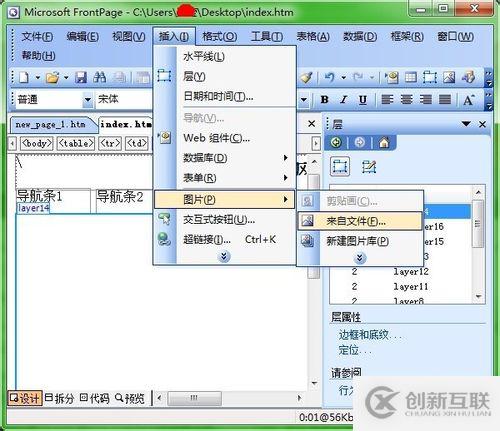The width and height of the screenshot is (500, 431).
Task: Click the horizontal scrollbar thumb
Action: tap(194, 398)
